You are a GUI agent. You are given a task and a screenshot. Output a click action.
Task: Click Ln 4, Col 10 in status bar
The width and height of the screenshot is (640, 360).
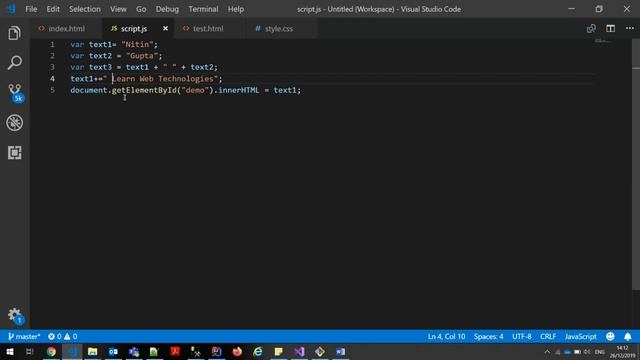[446, 336]
